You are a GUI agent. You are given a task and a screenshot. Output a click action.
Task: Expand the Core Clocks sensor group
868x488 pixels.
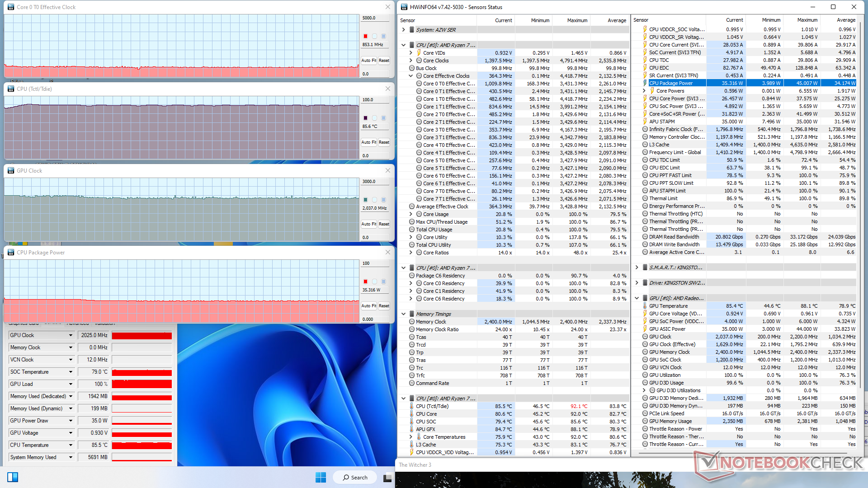click(411, 61)
